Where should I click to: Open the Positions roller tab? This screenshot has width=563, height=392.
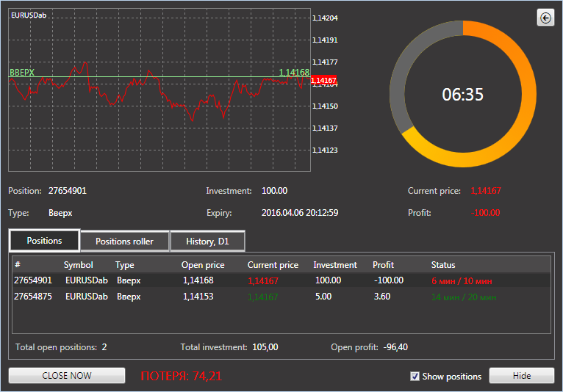pyautogui.click(x=125, y=242)
